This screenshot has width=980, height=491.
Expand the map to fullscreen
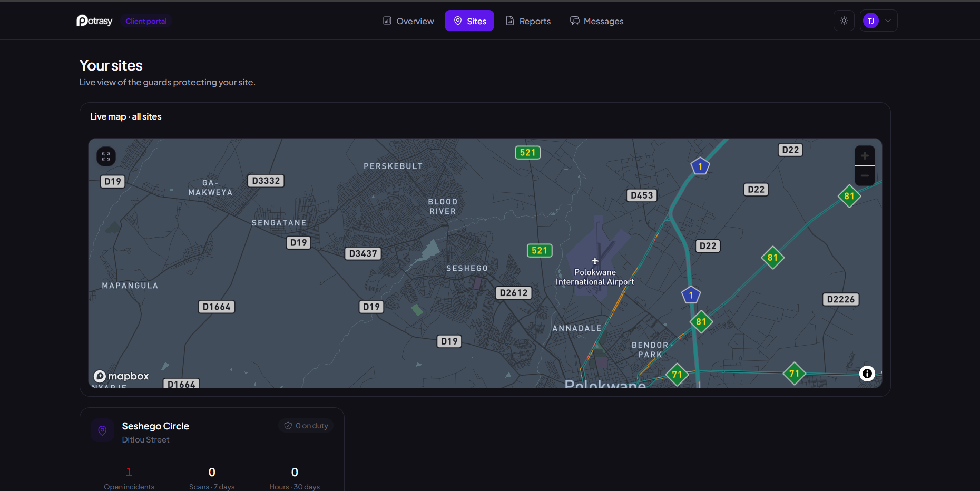pyautogui.click(x=106, y=156)
